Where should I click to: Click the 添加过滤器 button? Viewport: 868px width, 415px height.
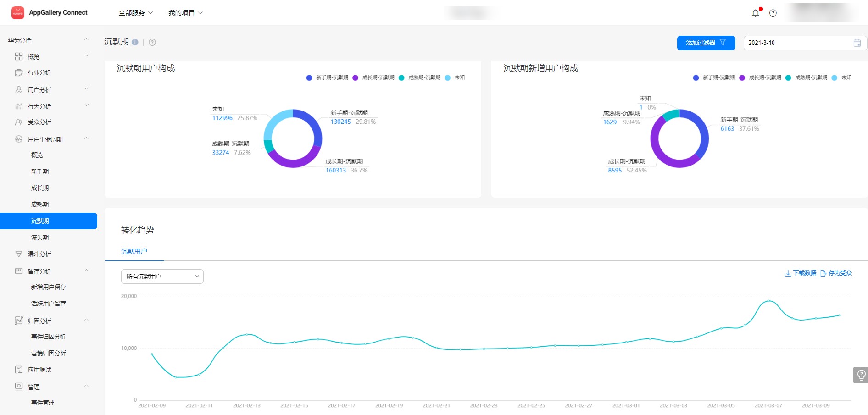(706, 43)
